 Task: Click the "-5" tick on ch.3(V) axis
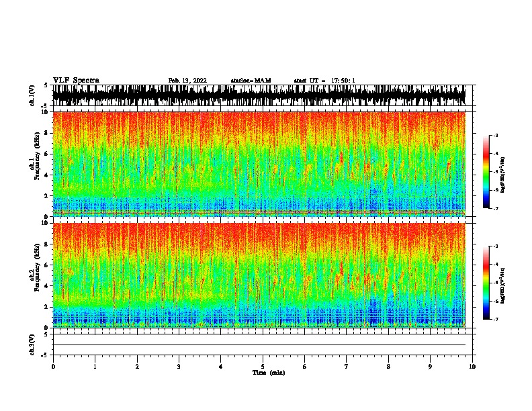45,355
